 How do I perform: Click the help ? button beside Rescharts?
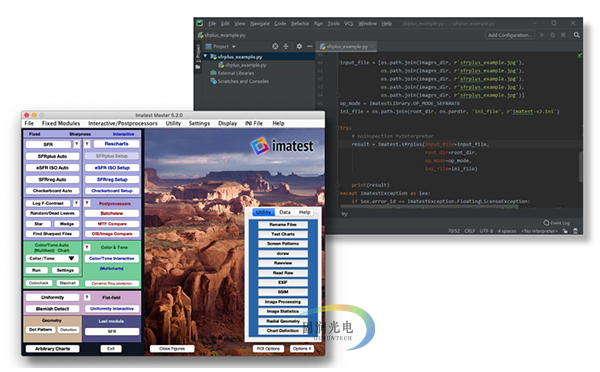[x=87, y=144]
